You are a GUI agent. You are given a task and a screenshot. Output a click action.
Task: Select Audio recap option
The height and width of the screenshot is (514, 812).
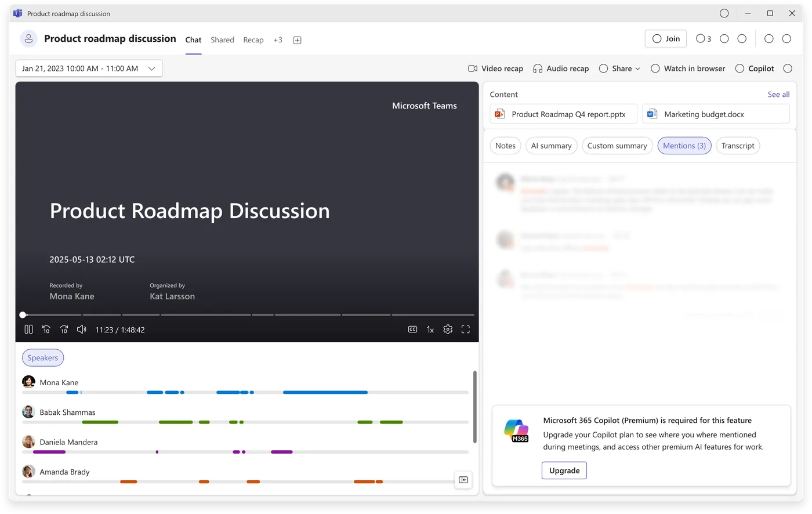pos(561,68)
